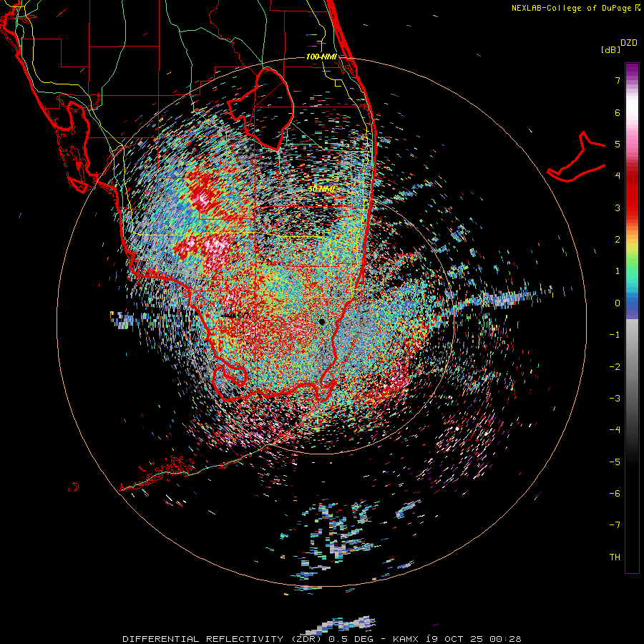Click the NEXLAB-College of DuPage watermark text
Image resolution: width=644 pixels, height=644 pixels.
[575, 8]
